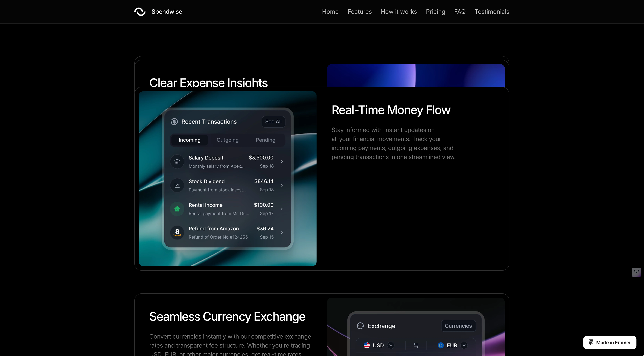
Task: Click the Spendwise logo icon
Action: tap(140, 12)
